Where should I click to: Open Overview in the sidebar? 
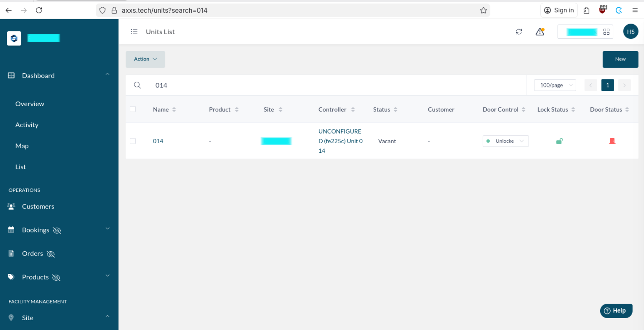click(30, 104)
